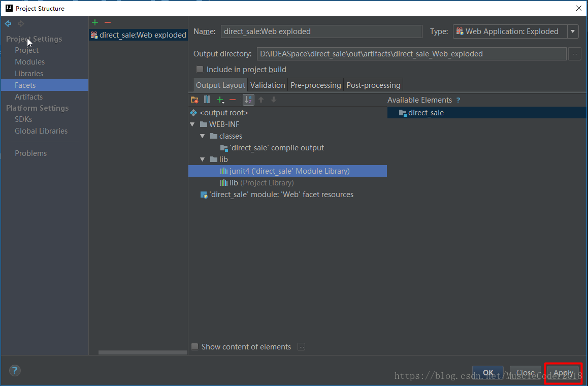Click the artifact list horizontal scrollbar
Viewport: 588px width, 386px height.
143,352
